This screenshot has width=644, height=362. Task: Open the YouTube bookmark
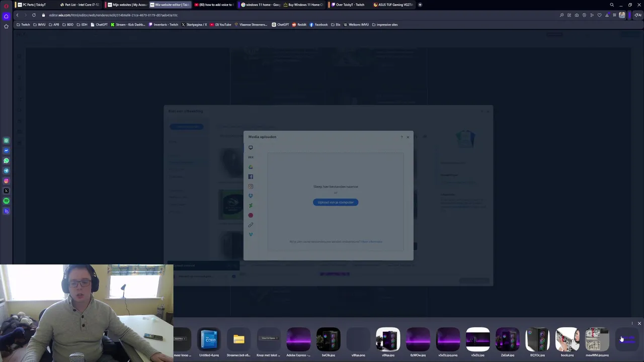221,25
